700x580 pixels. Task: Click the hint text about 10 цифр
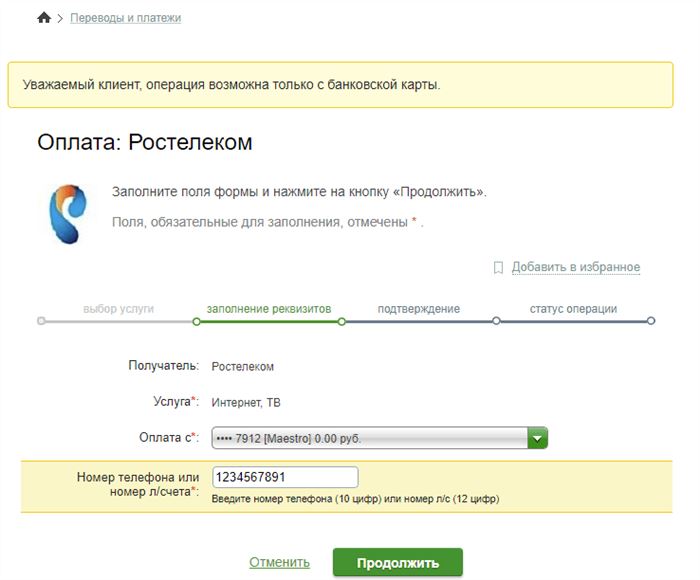(x=355, y=499)
